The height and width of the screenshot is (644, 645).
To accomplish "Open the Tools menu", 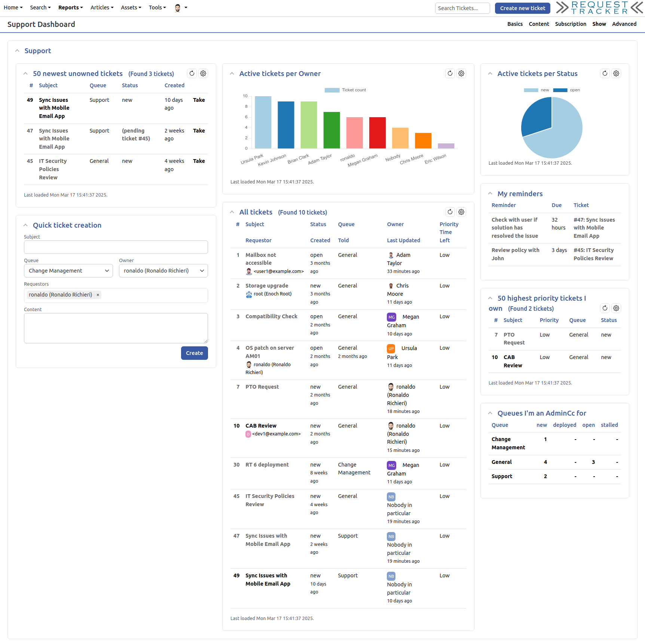I will (x=158, y=7).
